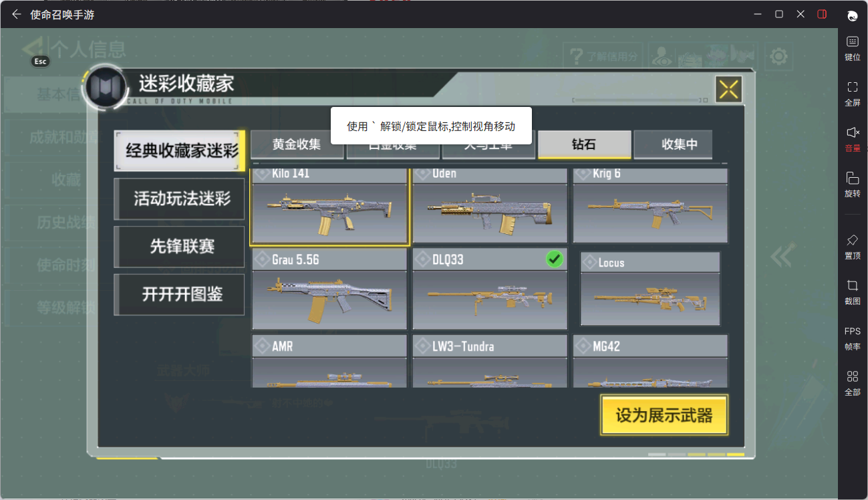Image resolution: width=868 pixels, height=500 pixels.
Task: Open the 先锋联赛 category
Action: pos(180,247)
